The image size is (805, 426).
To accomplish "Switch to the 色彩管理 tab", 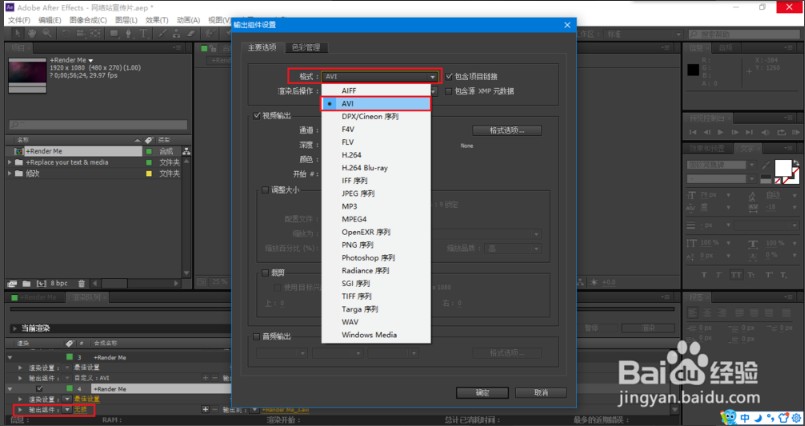I will 307,47.
